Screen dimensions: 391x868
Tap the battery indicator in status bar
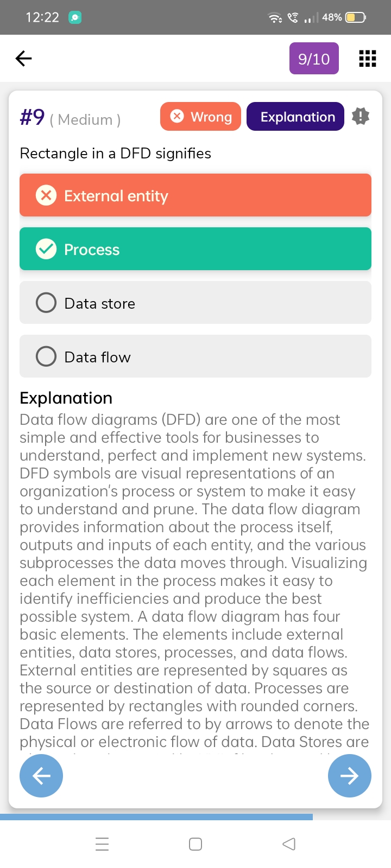[x=356, y=17]
